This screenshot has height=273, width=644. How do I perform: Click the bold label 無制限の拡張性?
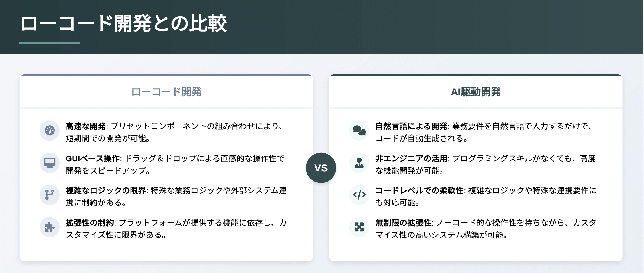(403, 223)
